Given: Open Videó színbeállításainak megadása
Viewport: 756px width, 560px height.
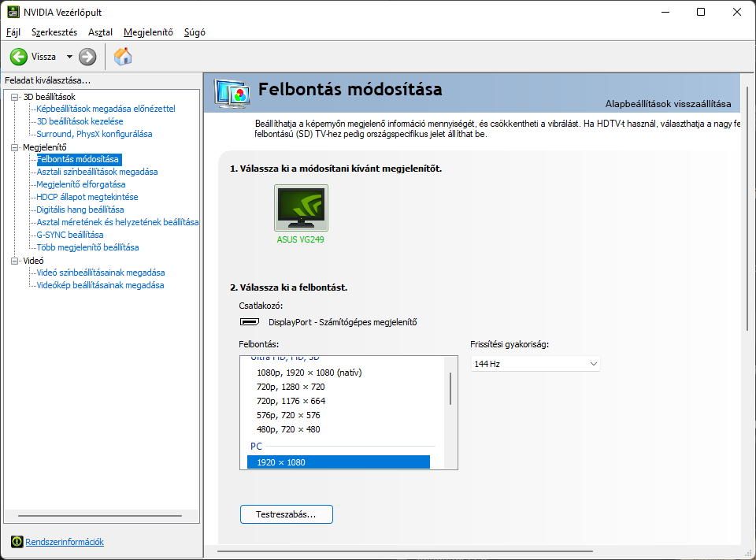Looking at the screenshot, I should [x=101, y=273].
